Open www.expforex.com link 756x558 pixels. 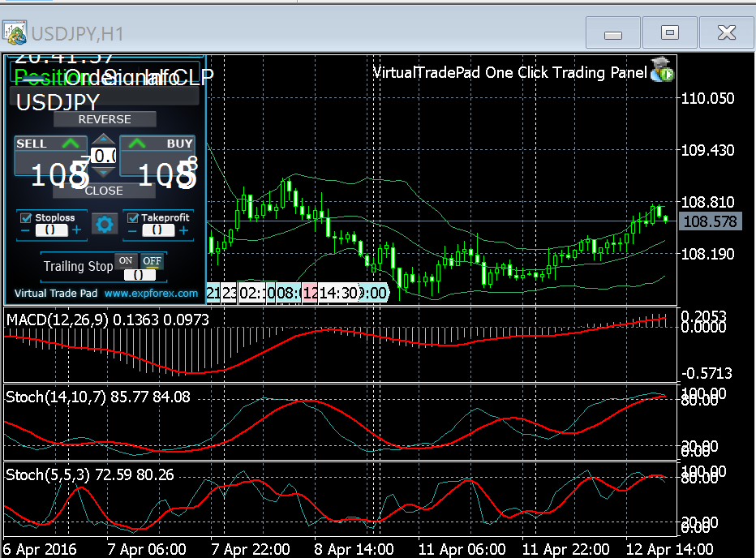151,293
